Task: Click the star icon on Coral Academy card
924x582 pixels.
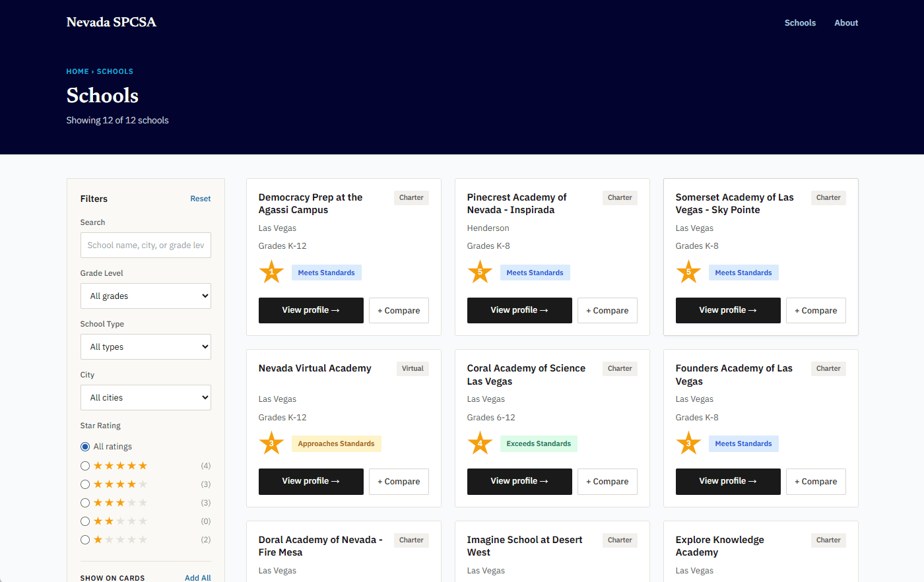Action: pos(480,443)
